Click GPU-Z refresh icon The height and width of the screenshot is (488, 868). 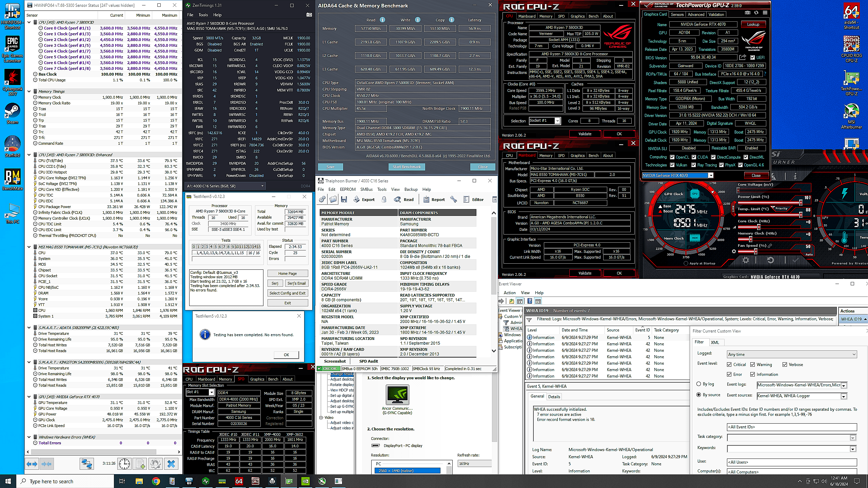[x=756, y=13]
